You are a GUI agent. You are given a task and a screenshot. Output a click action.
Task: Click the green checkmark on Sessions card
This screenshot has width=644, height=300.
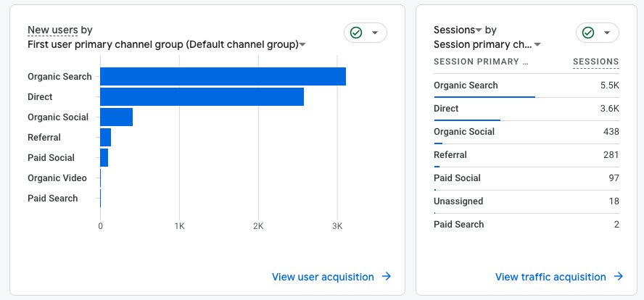click(x=587, y=33)
